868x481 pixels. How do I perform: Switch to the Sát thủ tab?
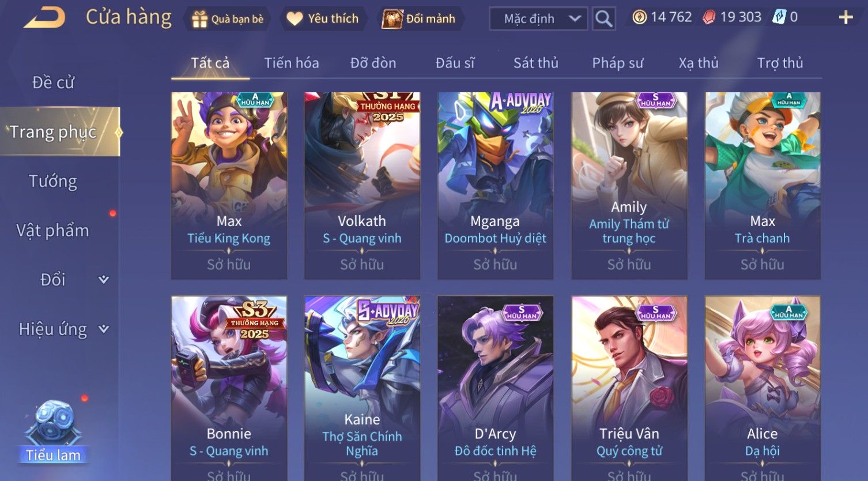(x=535, y=63)
